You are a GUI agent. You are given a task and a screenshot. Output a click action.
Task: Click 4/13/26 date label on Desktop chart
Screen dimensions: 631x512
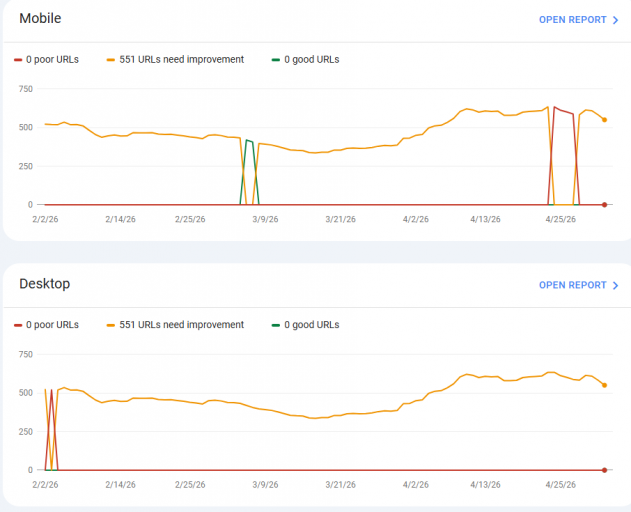coord(485,485)
